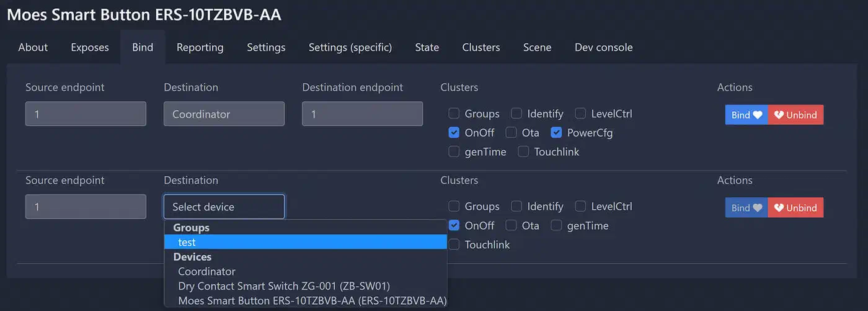The image size is (868, 311).
Task: Check the Touchlink box in first row
Action: click(x=523, y=151)
